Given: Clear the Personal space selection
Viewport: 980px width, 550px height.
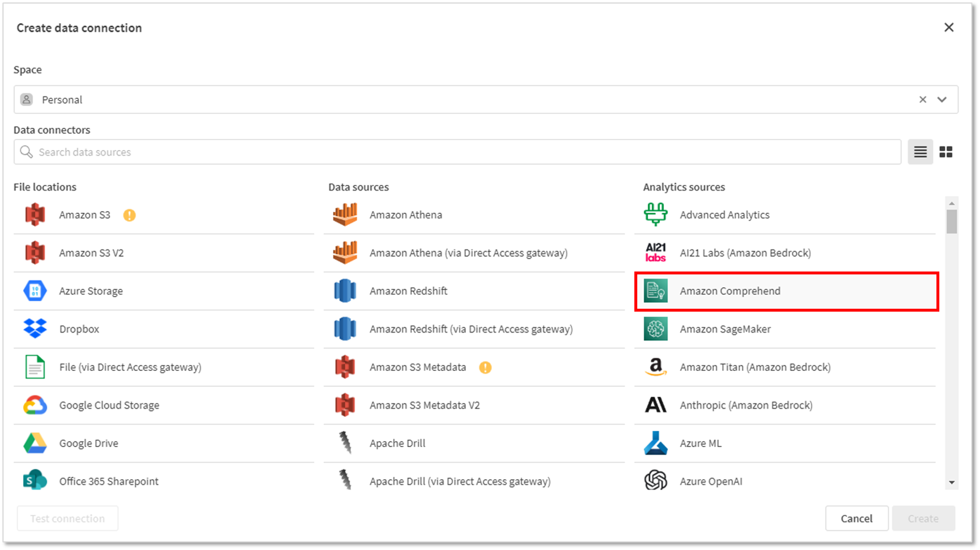Looking at the screenshot, I should coord(922,99).
